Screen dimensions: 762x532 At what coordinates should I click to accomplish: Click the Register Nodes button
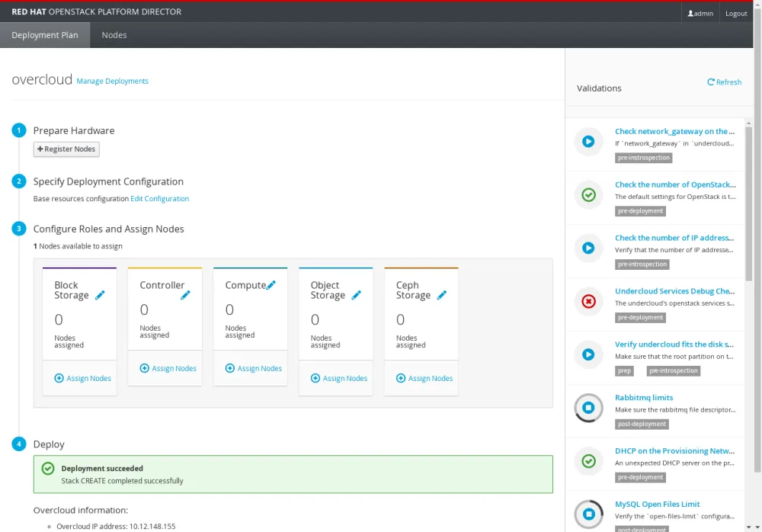click(x=66, y=149)
